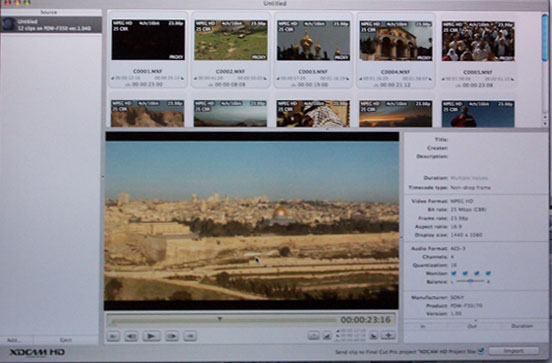Adjust the audio Balance slider

coord(470,281)
